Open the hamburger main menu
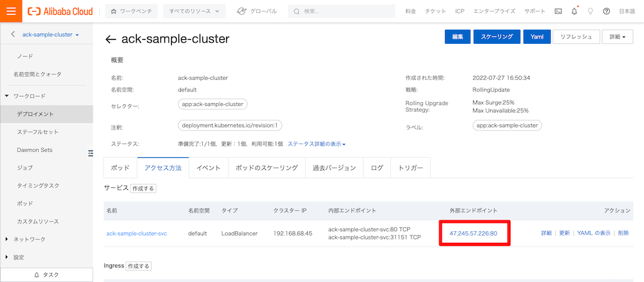644x282 pixels. pos(11,11)
